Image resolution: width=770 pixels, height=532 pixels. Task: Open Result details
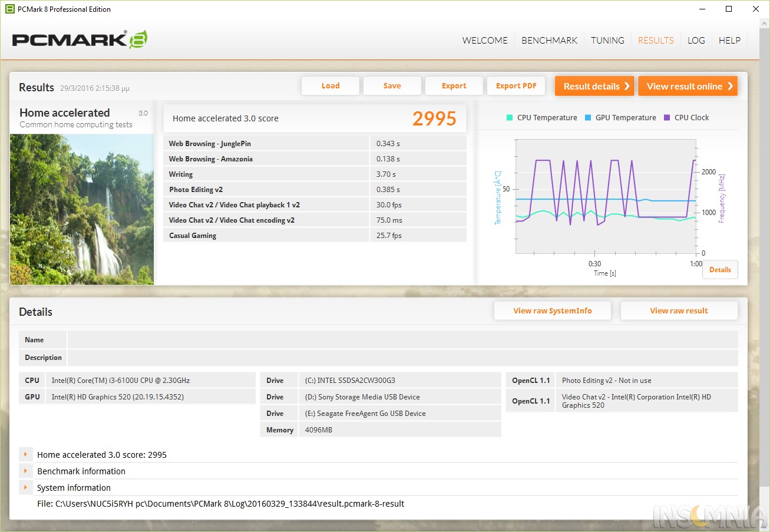tap(594, 86)
